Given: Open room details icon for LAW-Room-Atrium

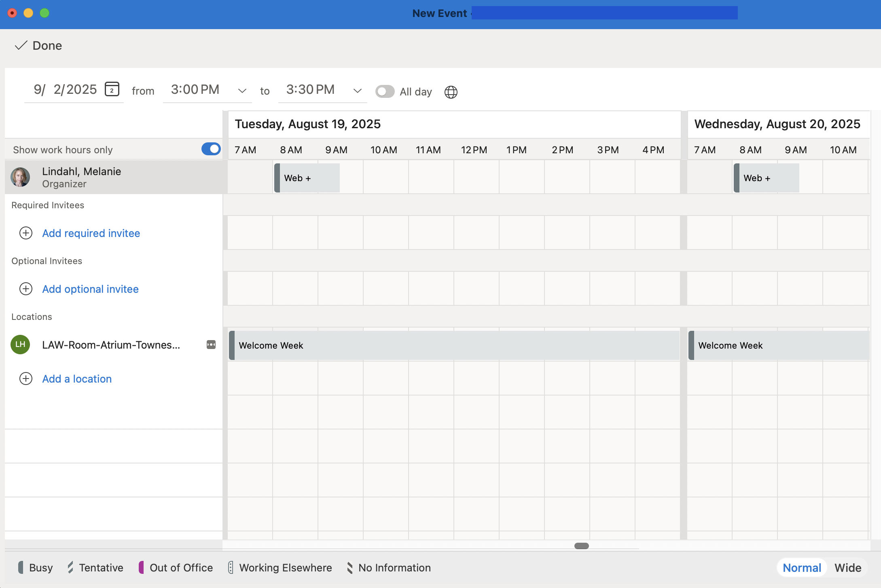Looking at the screenshot, I should point(211,345).
